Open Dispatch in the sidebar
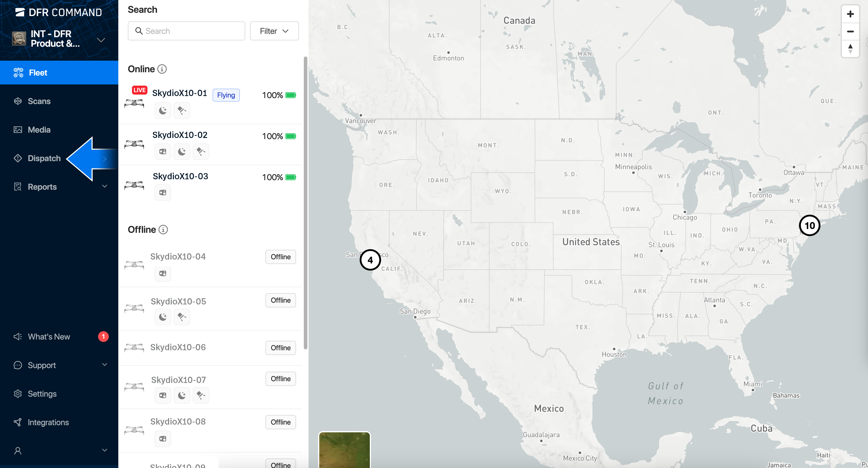868x468 pixels. 44,158
